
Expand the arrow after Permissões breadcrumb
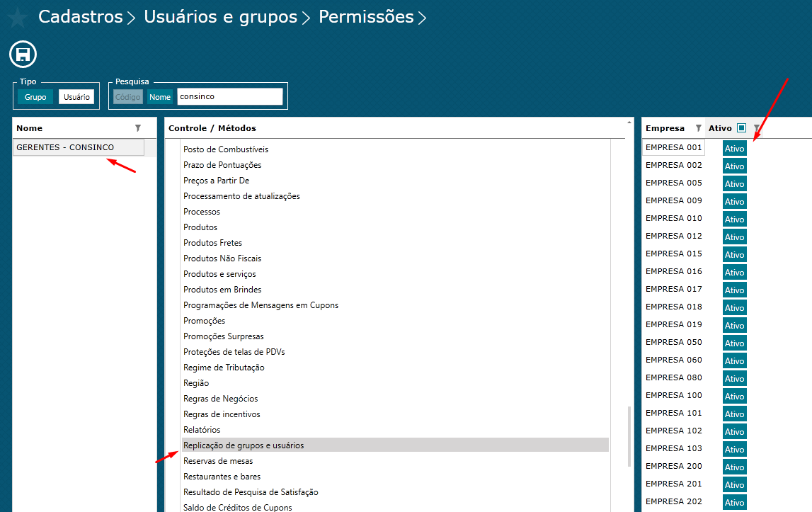click(423, 18)
